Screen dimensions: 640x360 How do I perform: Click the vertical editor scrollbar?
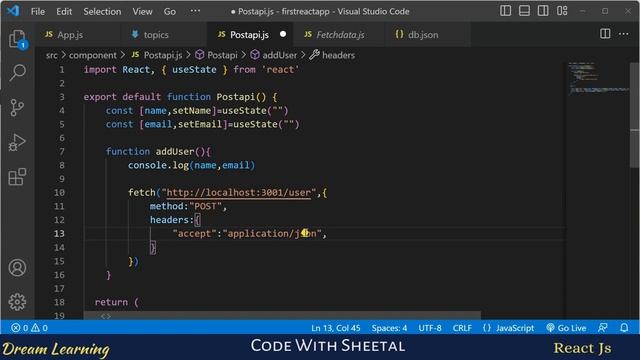pos(634,114)
